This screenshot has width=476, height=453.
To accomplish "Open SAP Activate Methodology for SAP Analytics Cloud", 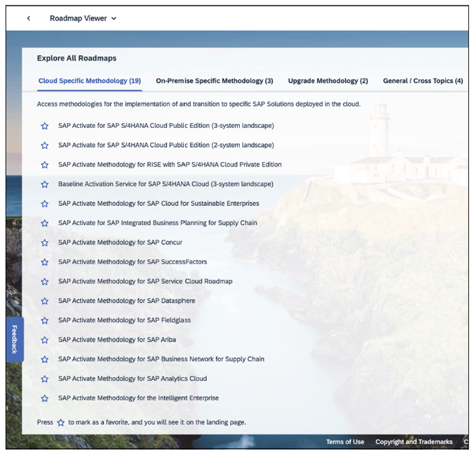I will [x=133, y=378].
